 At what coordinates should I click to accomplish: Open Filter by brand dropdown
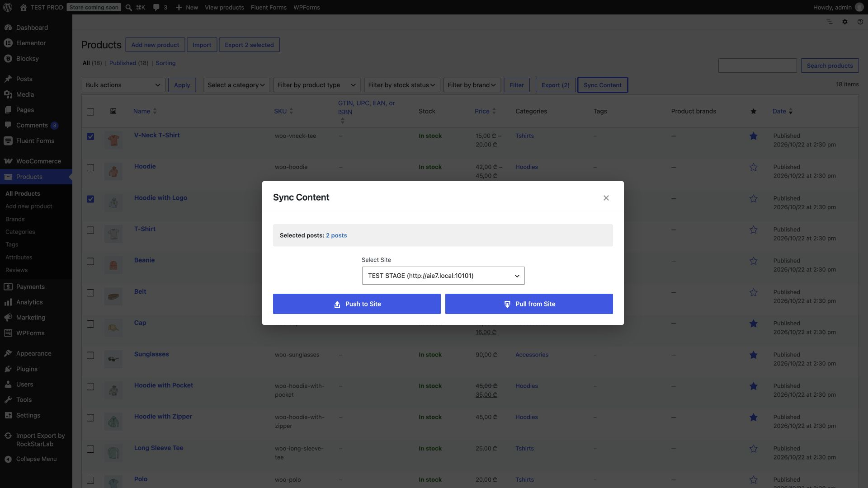point(472,85)
